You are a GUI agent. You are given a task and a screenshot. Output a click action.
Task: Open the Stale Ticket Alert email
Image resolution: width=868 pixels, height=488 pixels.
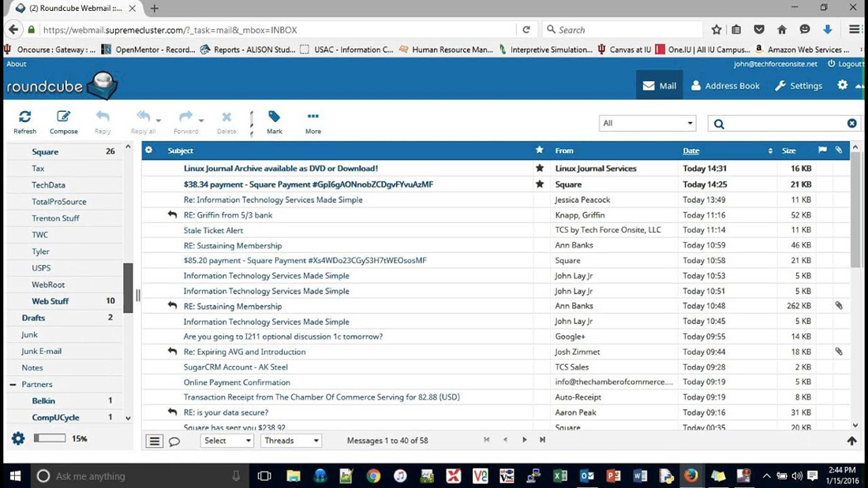213,230
